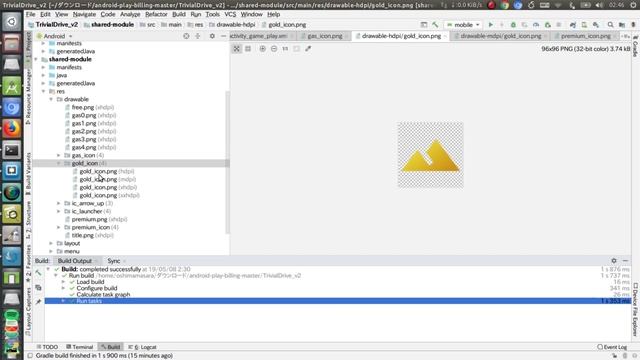The image size is (640, 360).
Task: Click the color picker eyedropper icon
Action: 308,49
